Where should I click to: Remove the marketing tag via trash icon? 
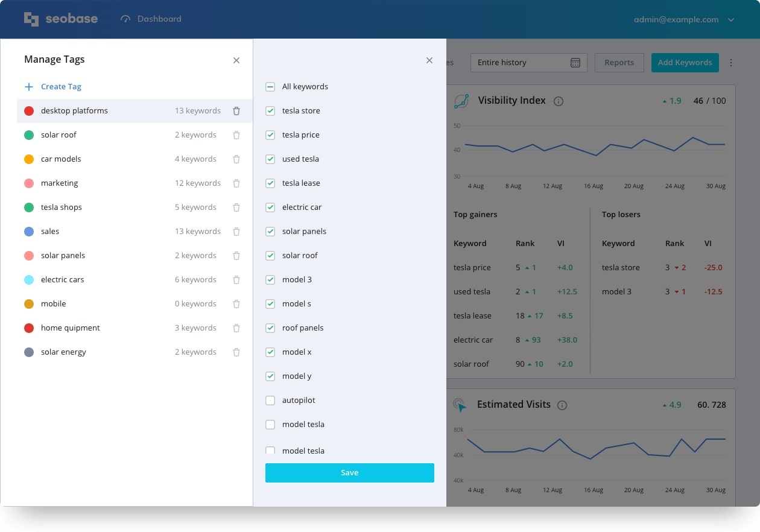236,183
